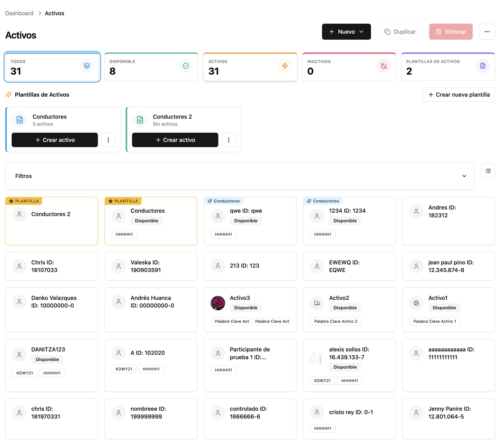
Task: Open the Nuevo dropdown button
Action: [x=346, y=31]
